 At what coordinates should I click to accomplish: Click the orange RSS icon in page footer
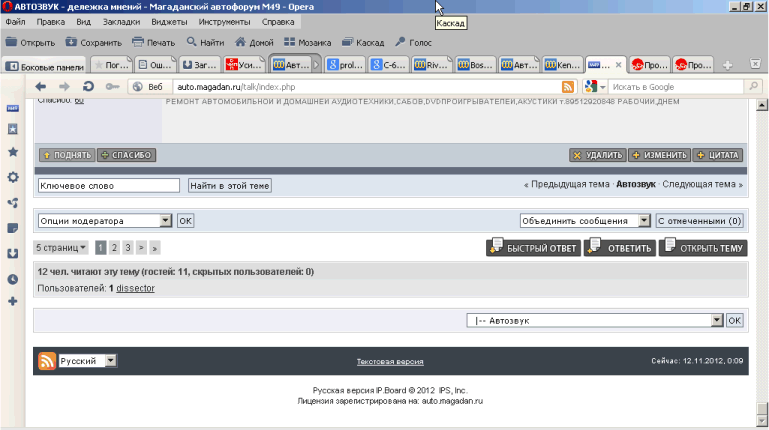pos(46,361)
